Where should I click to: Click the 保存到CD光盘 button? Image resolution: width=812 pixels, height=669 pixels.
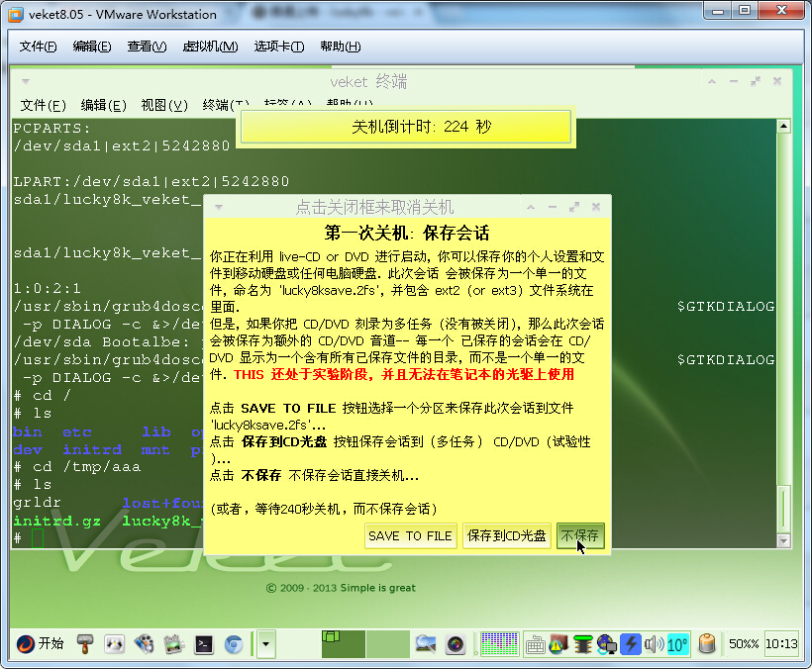(506, 536)
